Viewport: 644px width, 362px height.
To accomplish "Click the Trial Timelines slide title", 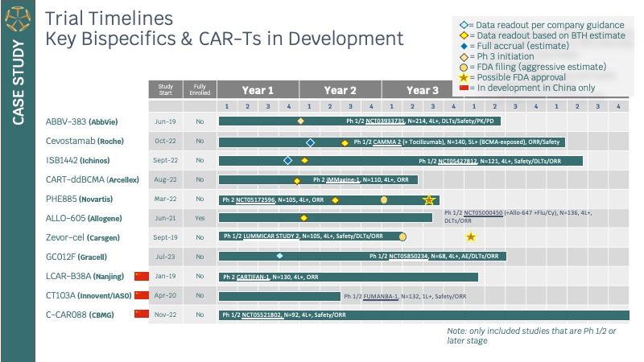I will click(225, 28).
